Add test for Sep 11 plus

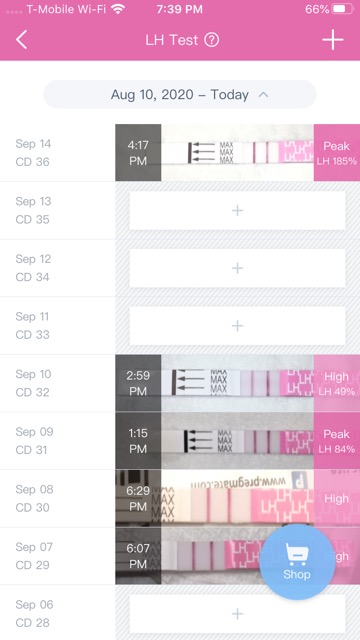[x=238, y=326]
